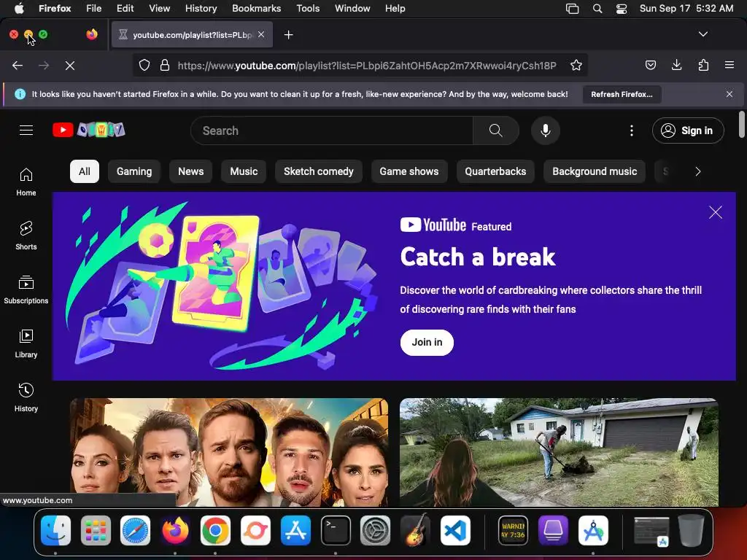Close the Firefox refresh notification bar
Screen dimensions: 747x560
729,94
